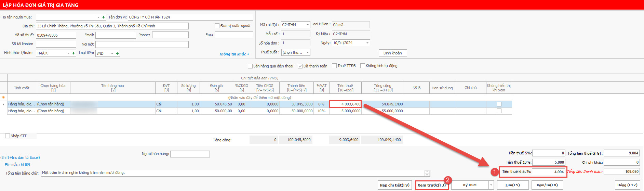Click spinner arrows in Tổng tiền bằng chữ box
This screenshot has width=644, height=191.
click(427, 173)
